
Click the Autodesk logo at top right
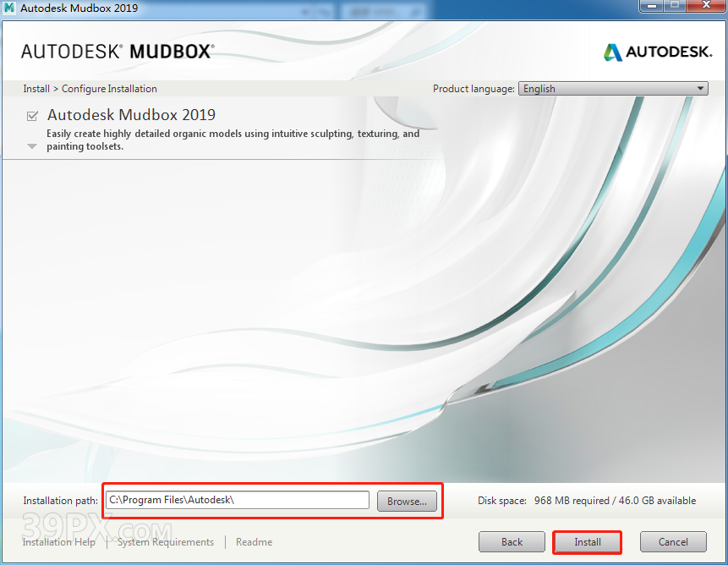657,52
